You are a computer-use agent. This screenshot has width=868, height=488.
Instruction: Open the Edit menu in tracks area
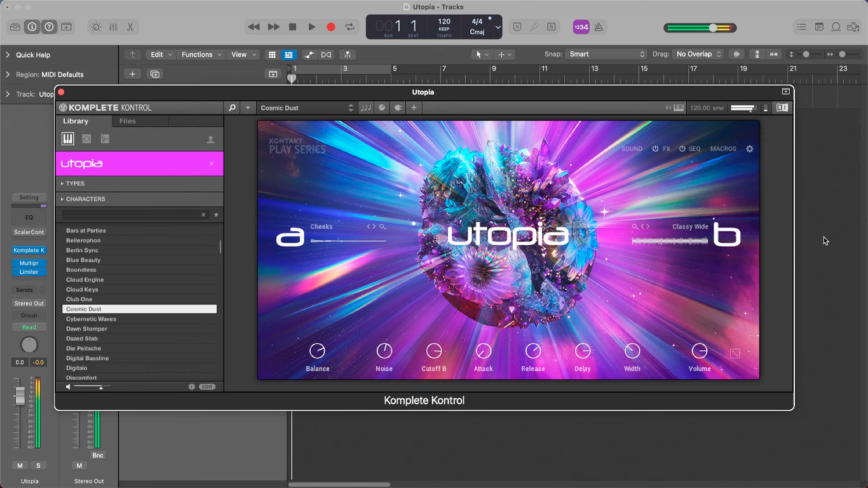coord(161,55)
